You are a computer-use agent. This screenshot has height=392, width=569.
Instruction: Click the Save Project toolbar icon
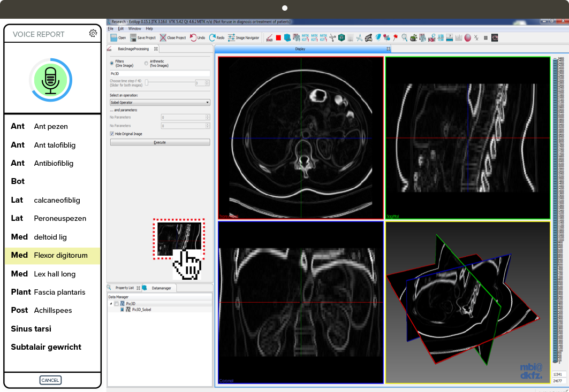[x=133, y=37]
